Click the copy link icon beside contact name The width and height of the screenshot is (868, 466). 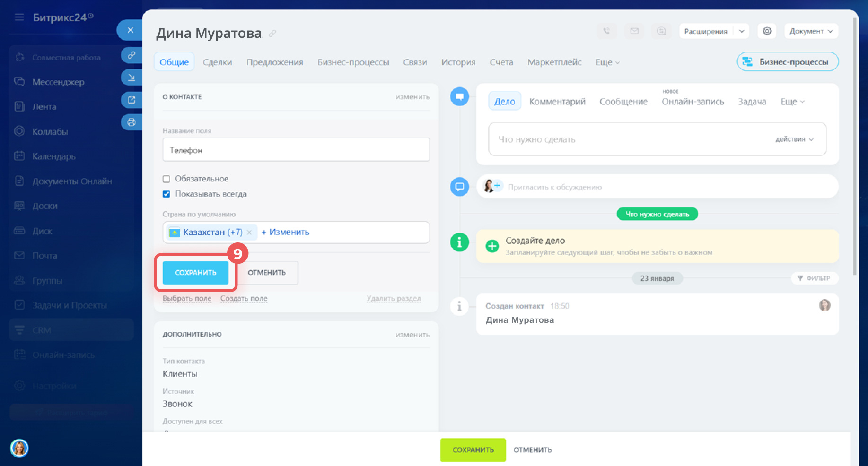(x=272, y=34)
